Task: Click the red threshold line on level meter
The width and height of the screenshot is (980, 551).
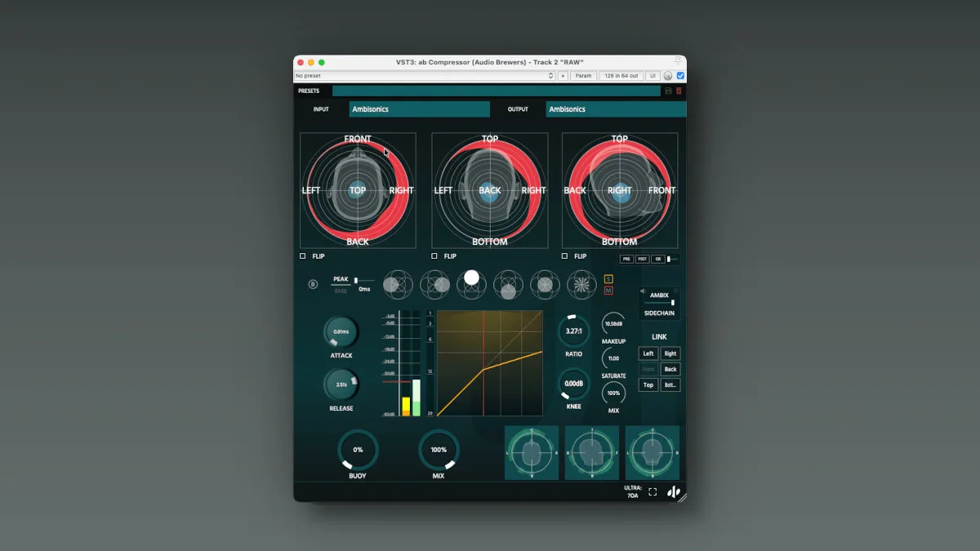Action: coord(396,381)
